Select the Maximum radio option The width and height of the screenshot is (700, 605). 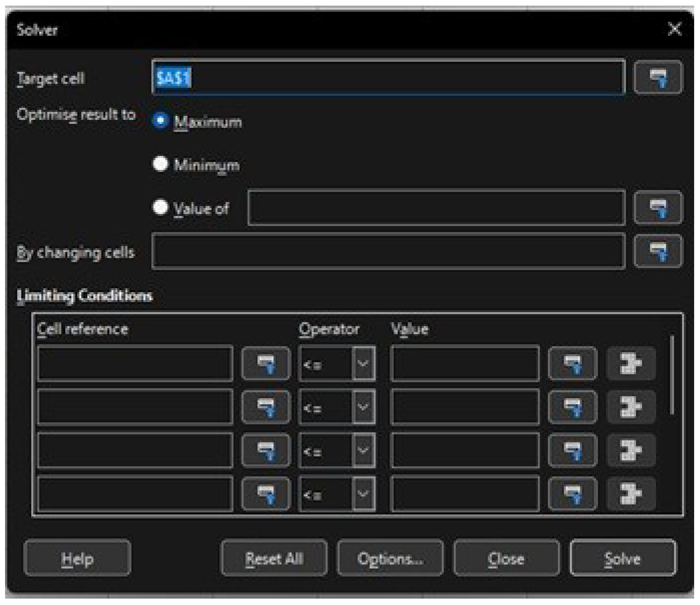[x=160, y=121]
